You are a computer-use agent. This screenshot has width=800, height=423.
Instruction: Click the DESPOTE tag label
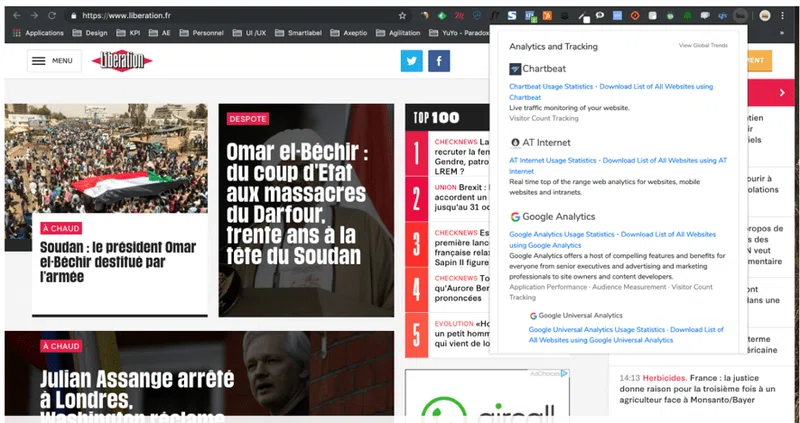pos(248,119)
